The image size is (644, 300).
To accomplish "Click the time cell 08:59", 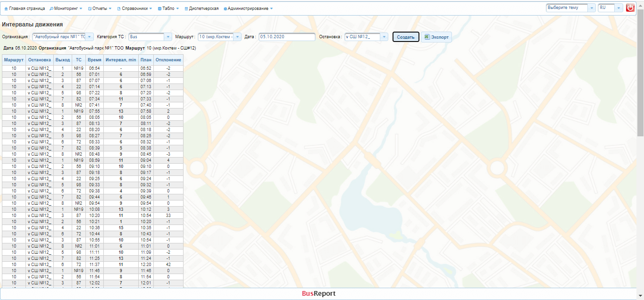I will point(94,160).
